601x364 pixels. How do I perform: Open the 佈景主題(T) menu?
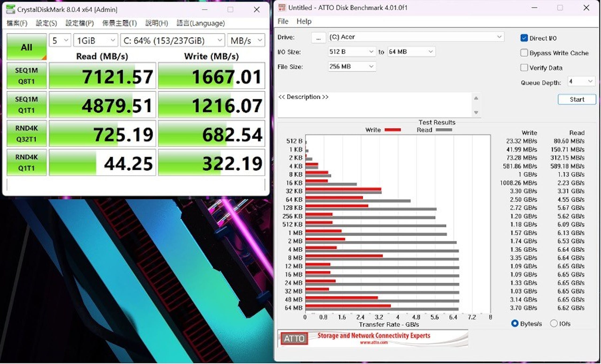click(x=119, y=23)
